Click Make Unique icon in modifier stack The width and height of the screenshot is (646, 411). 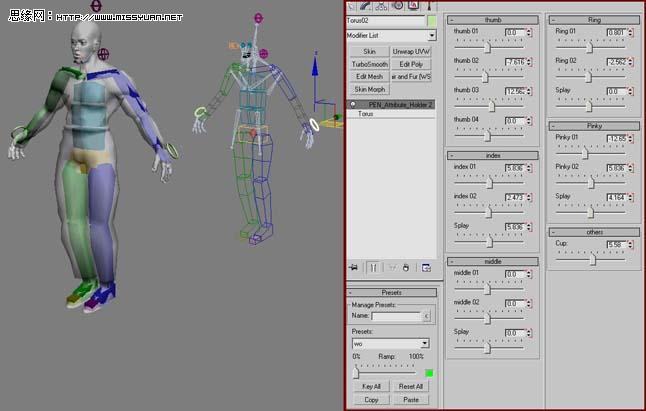[391, 268]
